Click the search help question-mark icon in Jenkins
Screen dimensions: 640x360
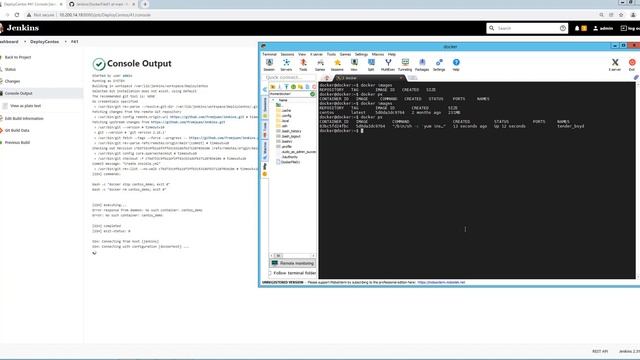click(563, 28)
